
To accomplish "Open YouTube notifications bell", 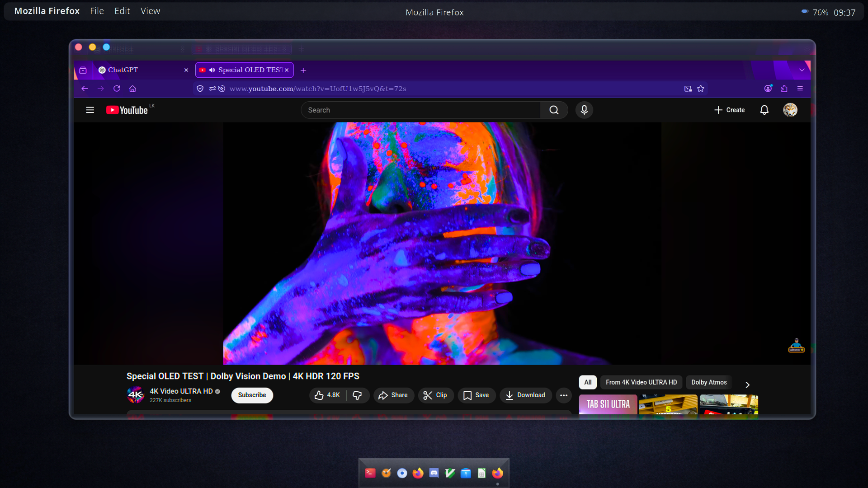I will pos(764,110).
